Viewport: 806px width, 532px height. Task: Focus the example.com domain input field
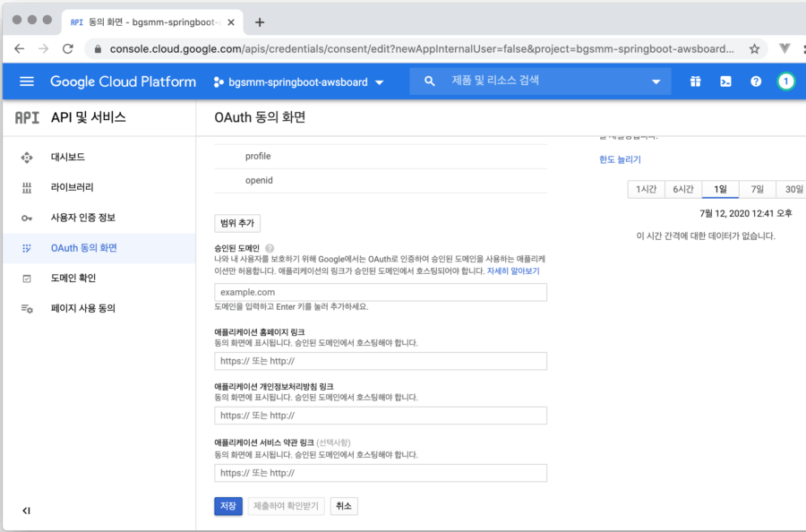click(381, 292)
